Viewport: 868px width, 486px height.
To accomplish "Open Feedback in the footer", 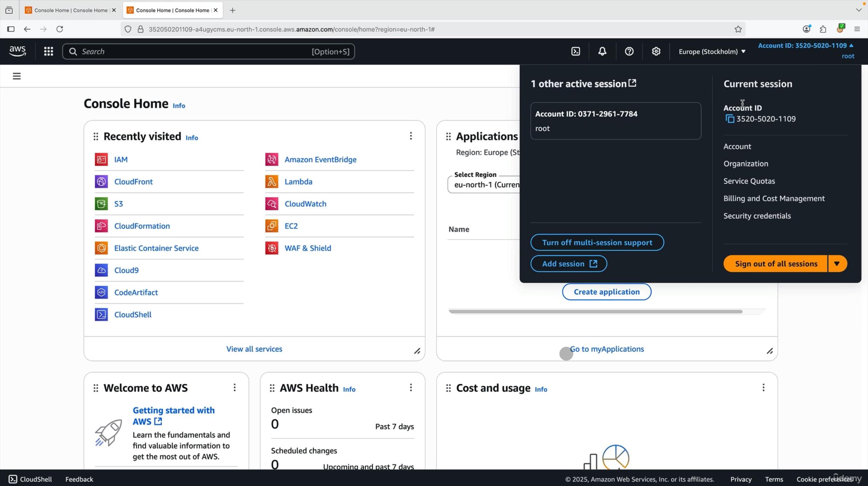I will [79, 479].
